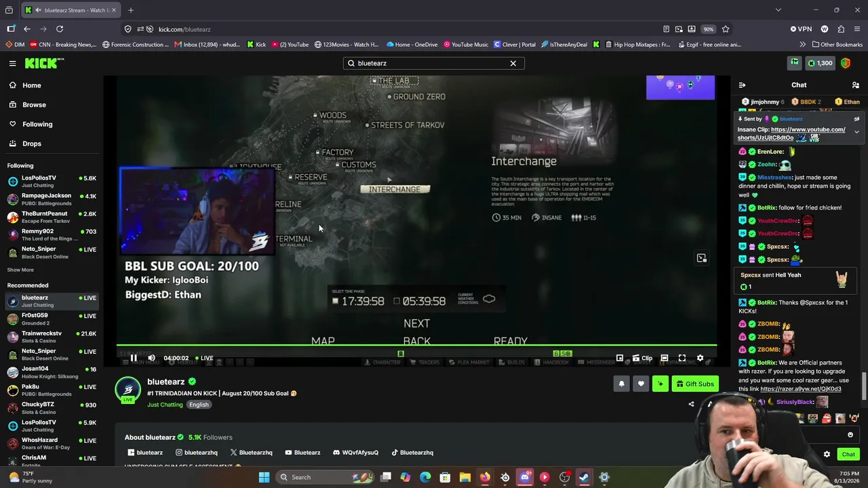Viewport: 868px width, 488px height.
Task: Open the Kick sidebar hamburger menu
Action: [12, 63]
